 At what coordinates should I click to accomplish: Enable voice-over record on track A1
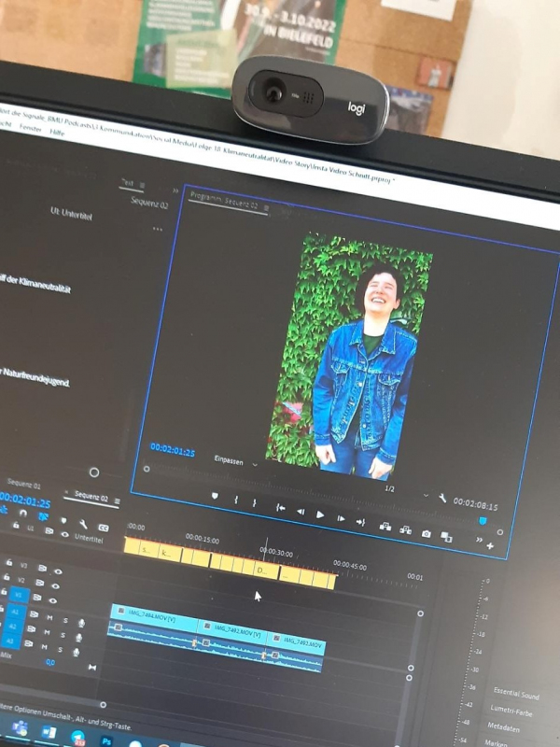82,623
